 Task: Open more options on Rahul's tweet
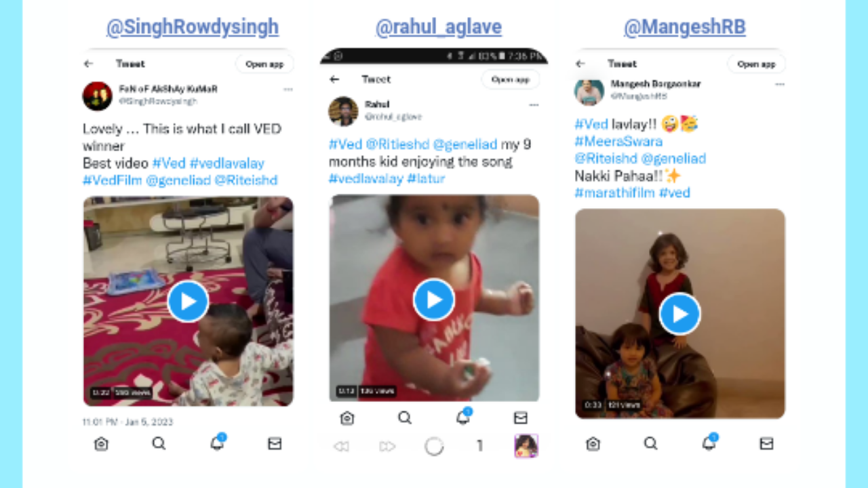tap(534, 105)
